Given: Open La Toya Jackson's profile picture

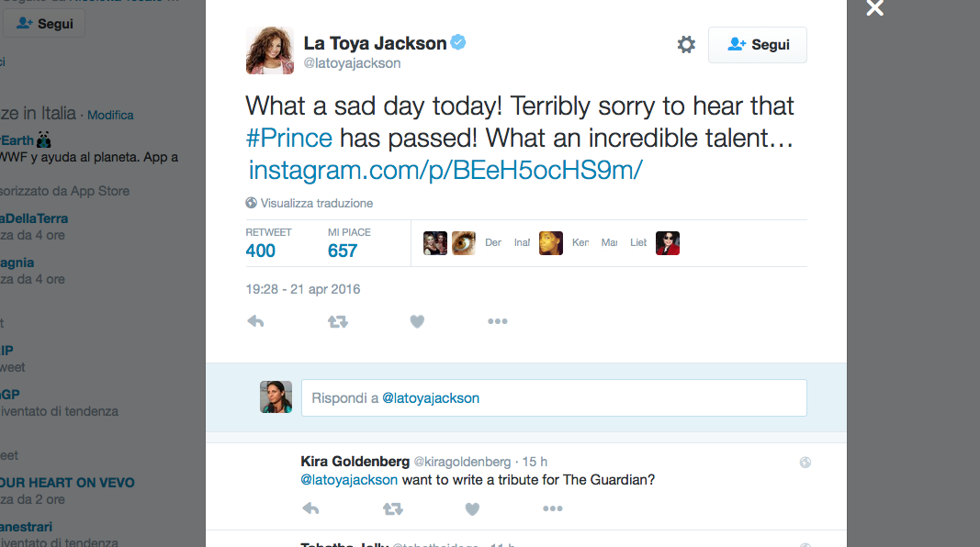Looking at the screenshot, I should (270, 50).
